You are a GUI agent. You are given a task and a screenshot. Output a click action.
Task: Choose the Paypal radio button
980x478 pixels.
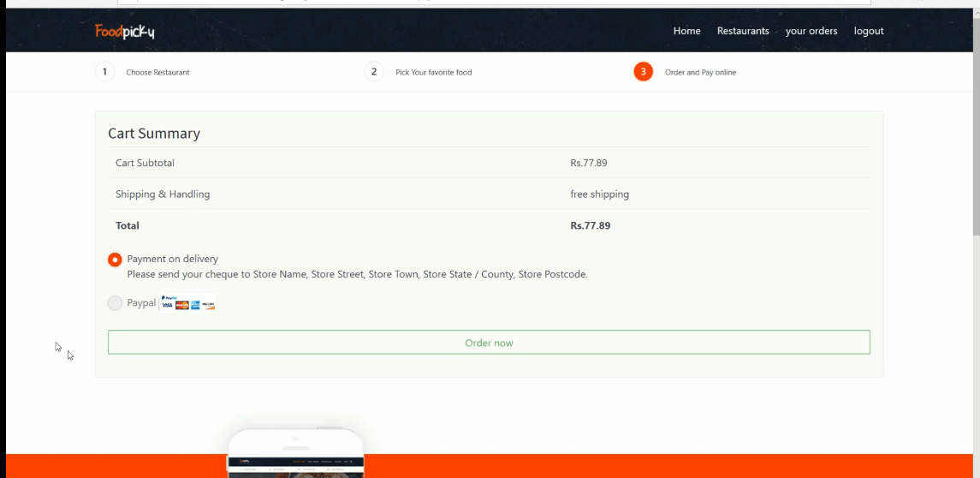[x=115, y=302]
